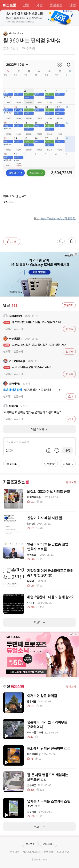Click the 댓글쓰기 write comment button

pos(69,305)
